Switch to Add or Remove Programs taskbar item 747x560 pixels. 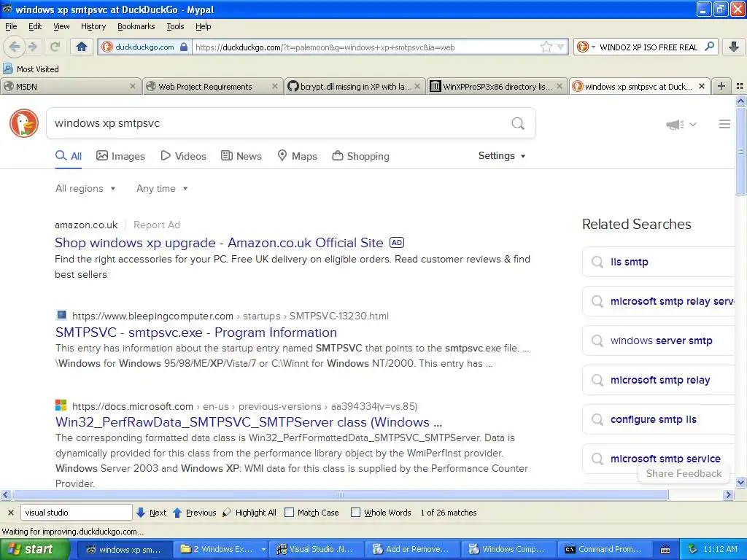(411, 549)
